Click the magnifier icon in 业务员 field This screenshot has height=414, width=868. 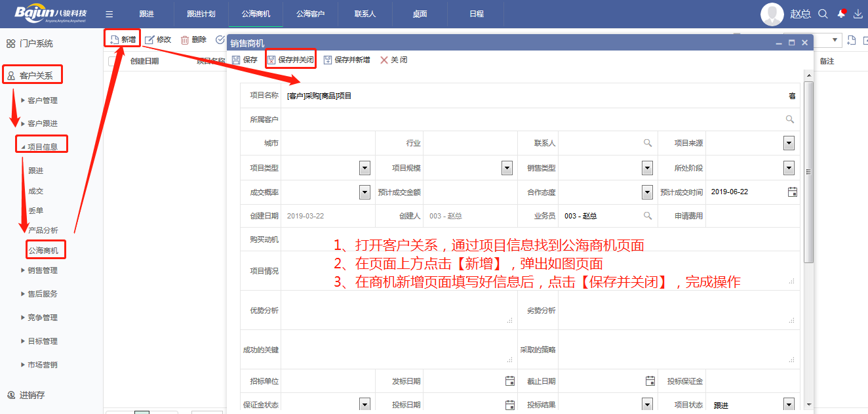point(648,216)
